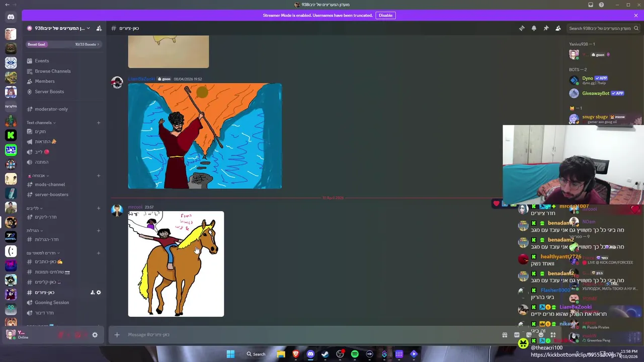The image size is (644, 362).
Task: Open the gift icon in message bar
Action: (505, 335)
